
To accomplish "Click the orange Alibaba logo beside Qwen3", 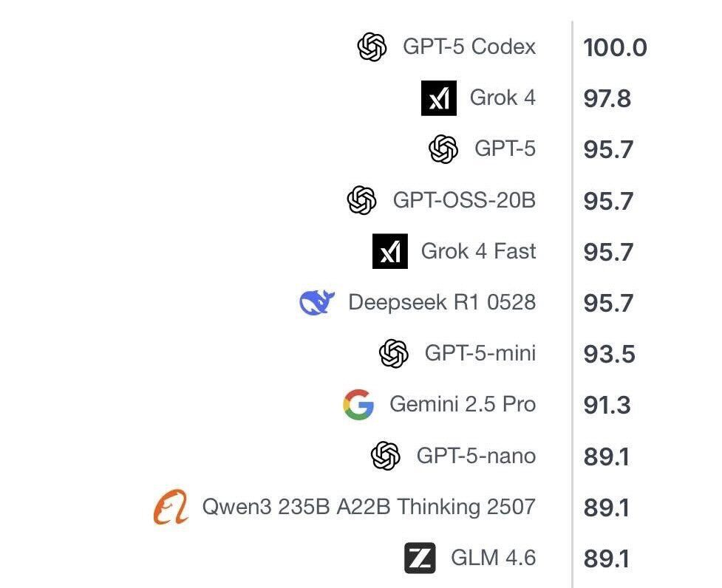I will 171,507.
